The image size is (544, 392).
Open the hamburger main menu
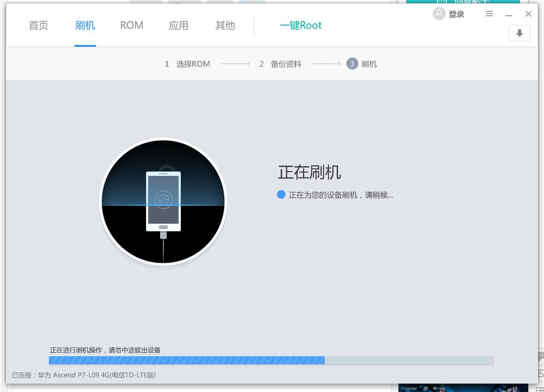489,14
